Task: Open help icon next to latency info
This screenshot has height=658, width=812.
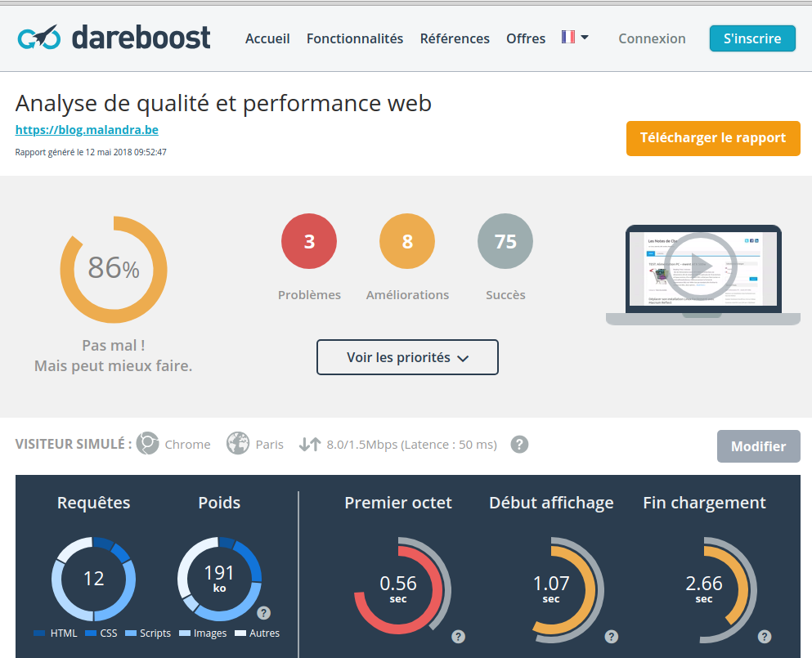Action: pyautogui.click(x=519, y=444)
